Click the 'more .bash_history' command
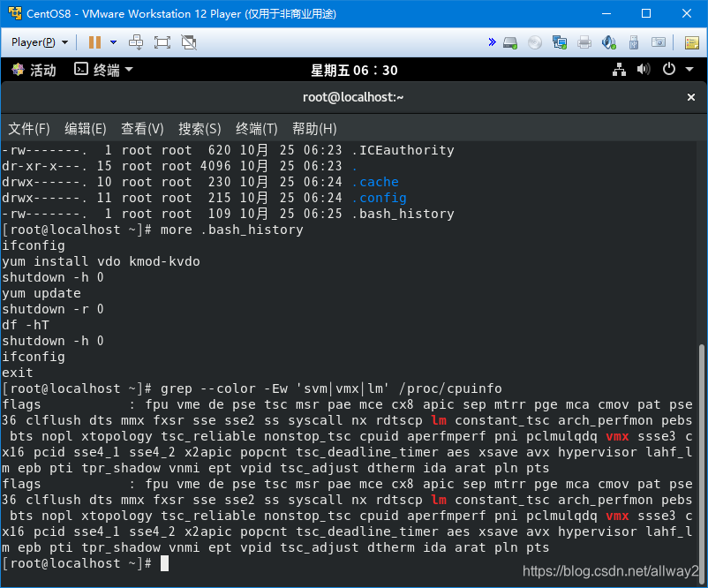This screenshot has height=588, width=708. point(231,230)
